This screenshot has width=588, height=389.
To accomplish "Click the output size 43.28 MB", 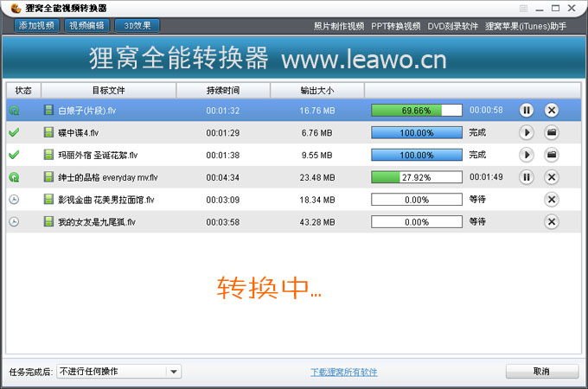I will point(317,222).
